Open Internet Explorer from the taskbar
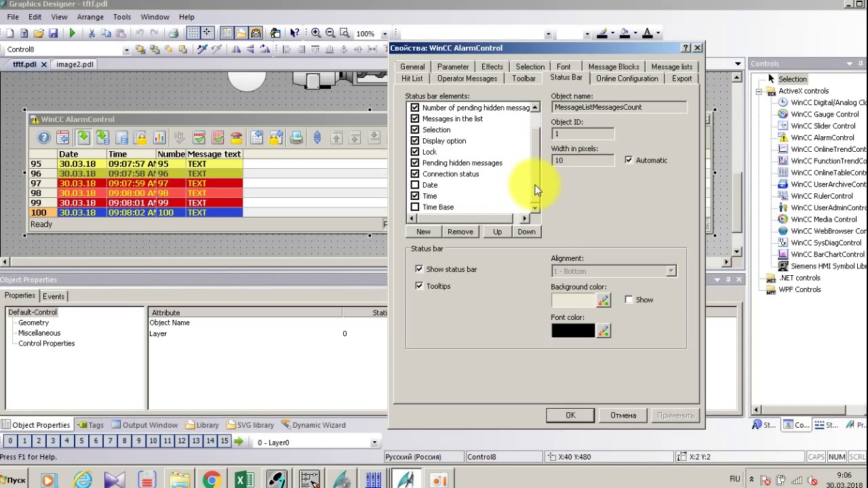 (x=83, y=481)
